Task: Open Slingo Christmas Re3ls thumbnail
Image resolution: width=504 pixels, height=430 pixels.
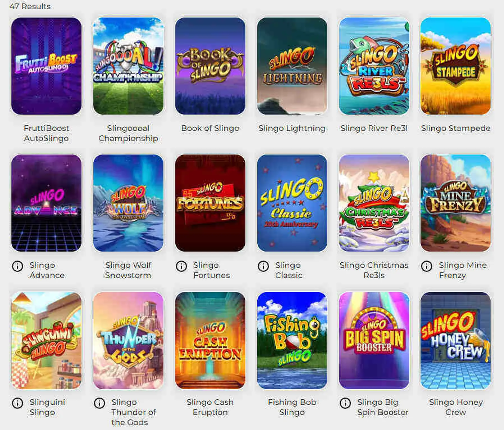Action: [x=374, y=203]
